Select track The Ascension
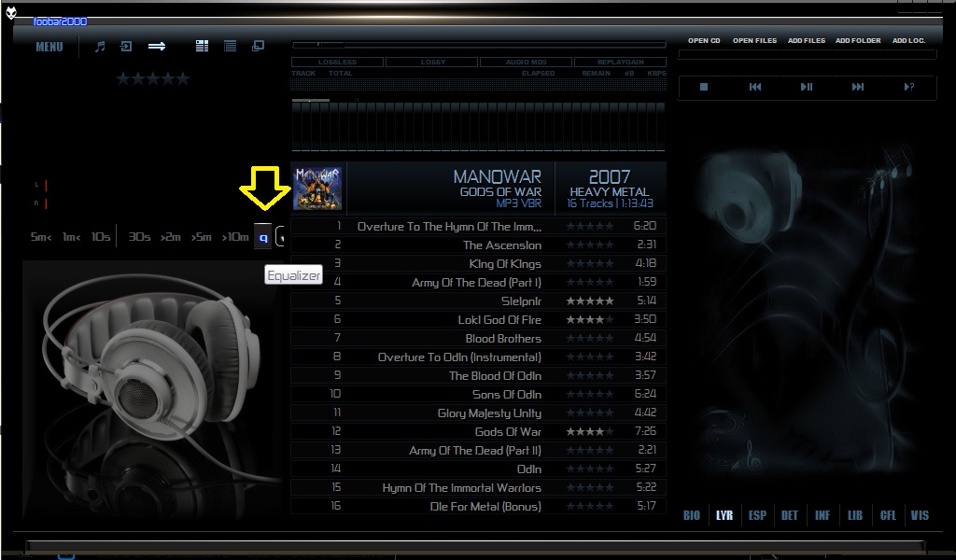The image size is (956, 560). pyautogui.click(x=479, y=245)
